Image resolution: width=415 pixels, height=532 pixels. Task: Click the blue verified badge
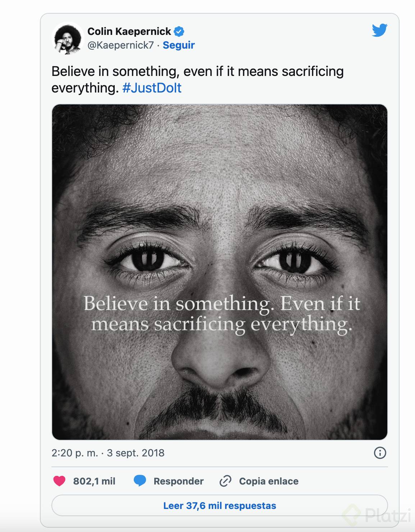(x=179, y=32)
